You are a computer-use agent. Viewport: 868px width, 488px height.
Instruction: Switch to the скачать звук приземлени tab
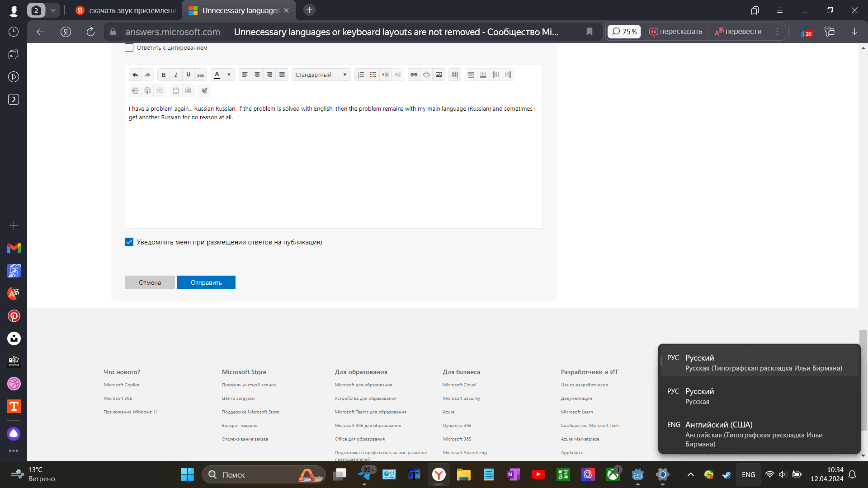tap(125, 10)
